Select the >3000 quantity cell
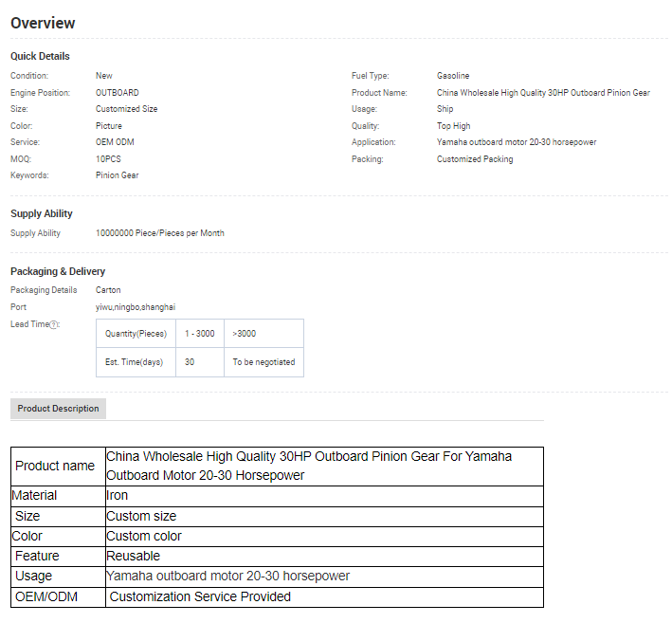 click(x=244, y=334)
